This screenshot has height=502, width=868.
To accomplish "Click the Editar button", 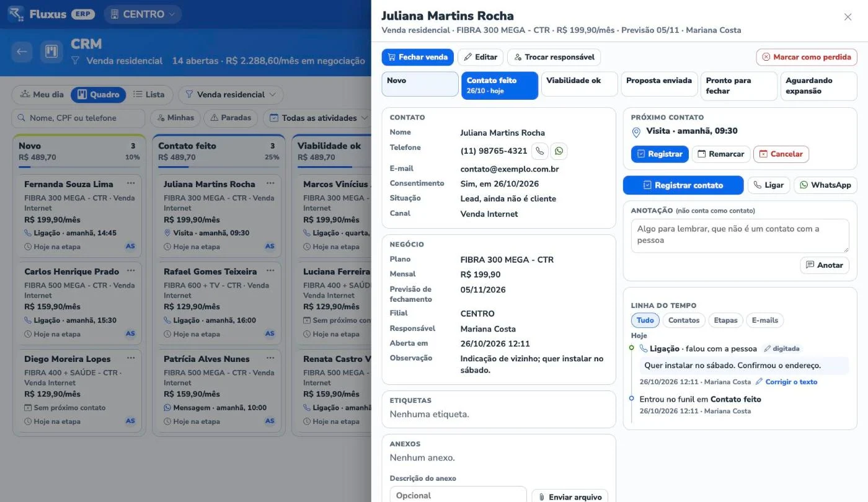I will [x=480, y=57].
